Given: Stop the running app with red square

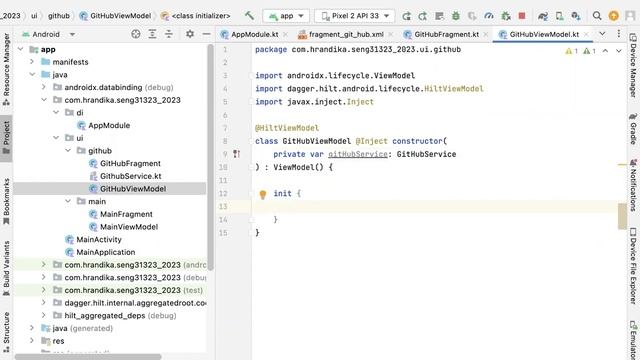Looking at the screenshot, I should pyautogui.click(x=522, y=16).
